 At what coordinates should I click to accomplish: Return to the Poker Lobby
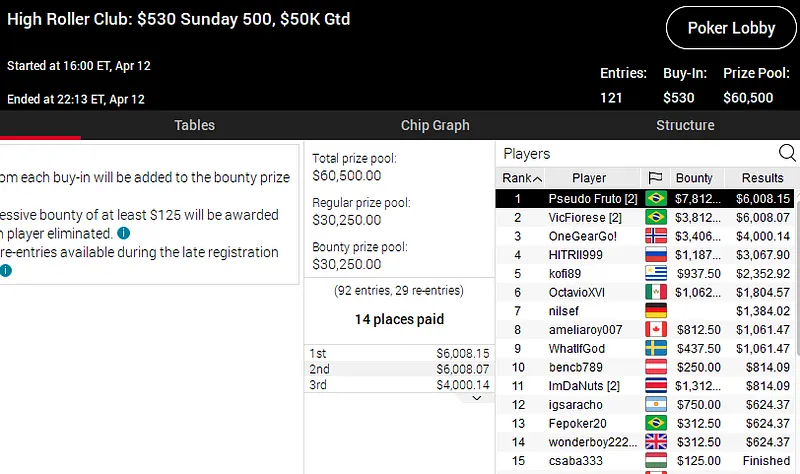[x=731, y=28]
